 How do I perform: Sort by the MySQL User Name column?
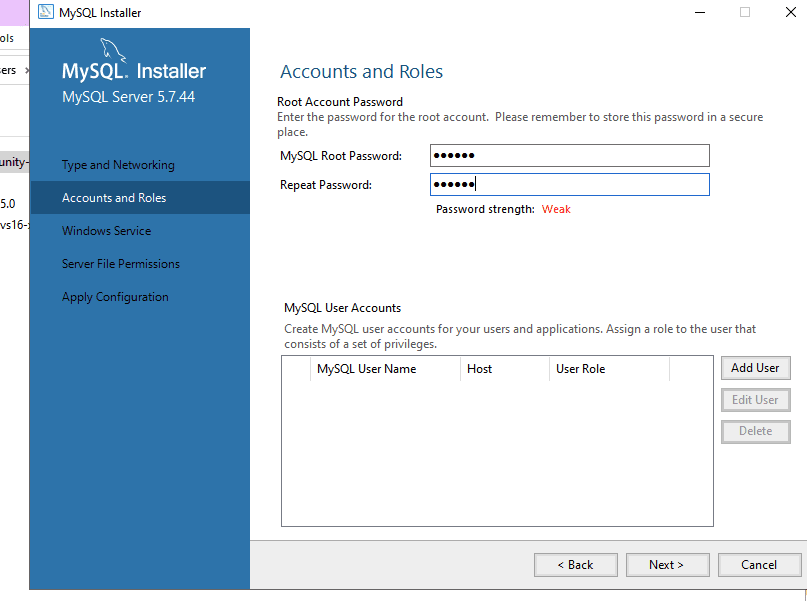[x=366, y=369]
